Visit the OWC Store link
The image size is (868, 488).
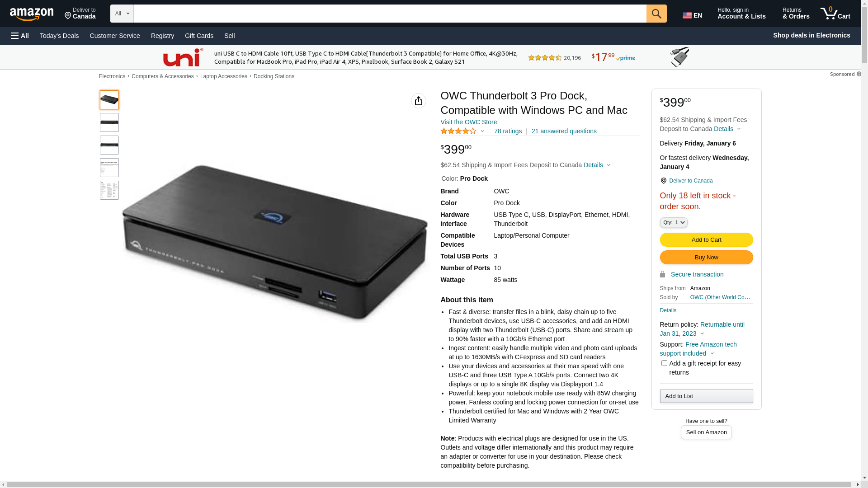pyautogui.click(x=468, y=122)
